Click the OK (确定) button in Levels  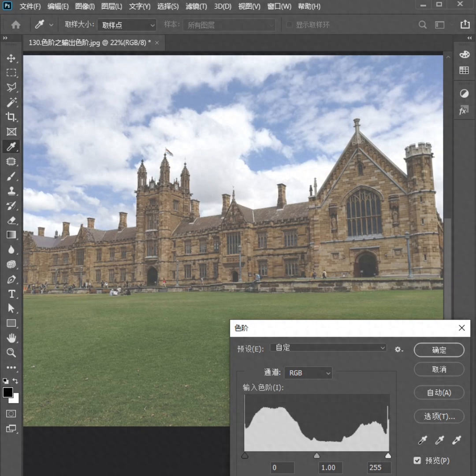(439, 350)
